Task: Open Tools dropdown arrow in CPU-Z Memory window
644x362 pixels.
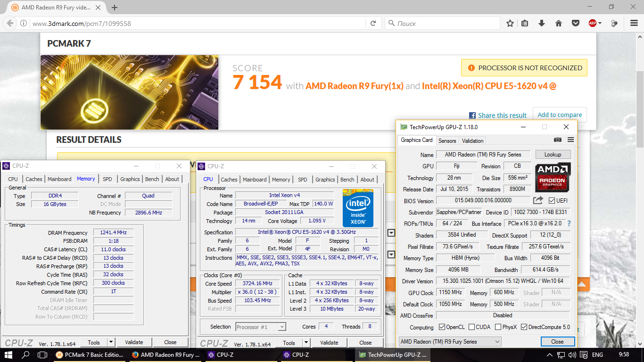Action: point(111,342)
